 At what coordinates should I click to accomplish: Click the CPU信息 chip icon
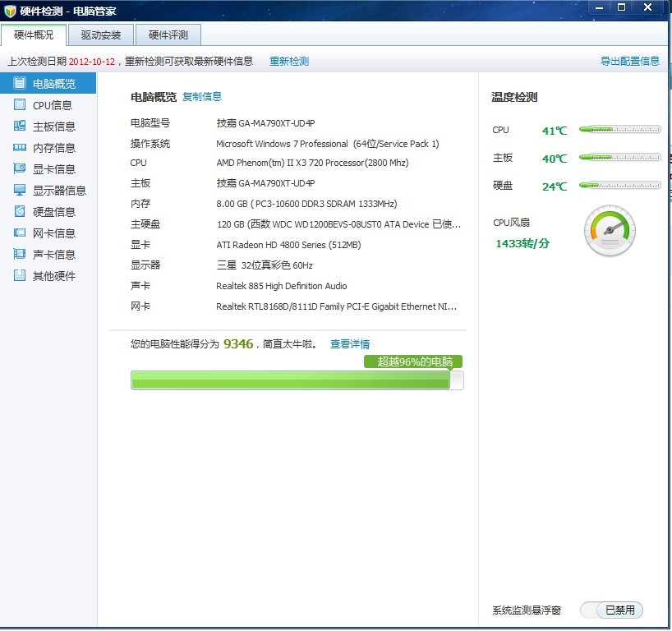pyautogui.click(x=19, y=104)
